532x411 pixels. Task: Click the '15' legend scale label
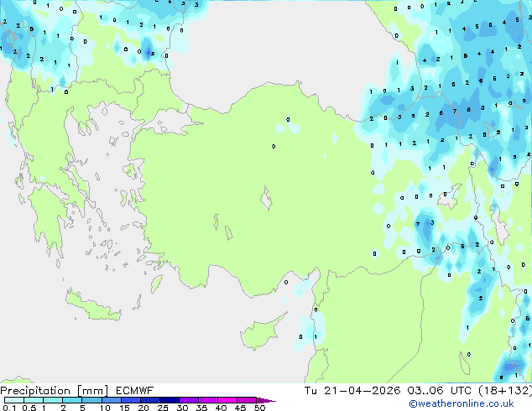click(124, 408)
